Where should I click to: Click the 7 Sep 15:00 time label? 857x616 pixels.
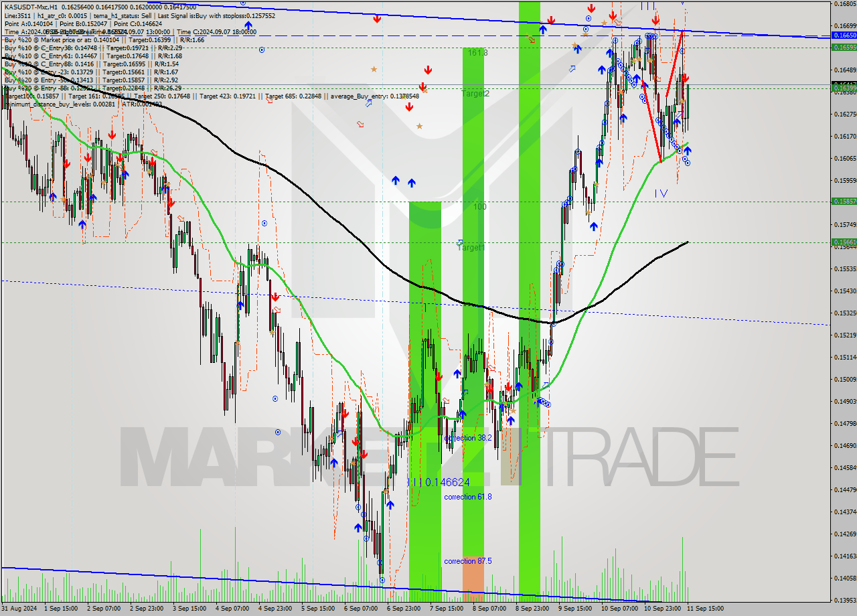[x=447, y=609]
